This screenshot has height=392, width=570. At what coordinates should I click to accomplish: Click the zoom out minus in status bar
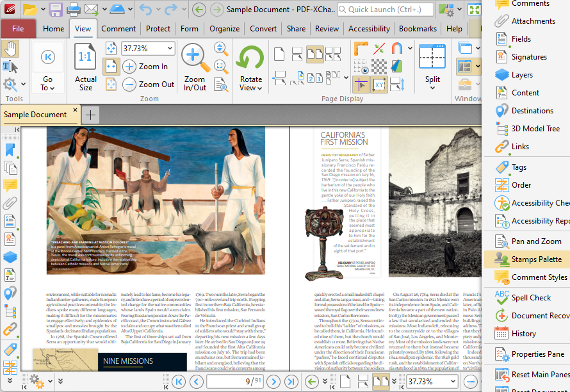(x=470, y=382)
